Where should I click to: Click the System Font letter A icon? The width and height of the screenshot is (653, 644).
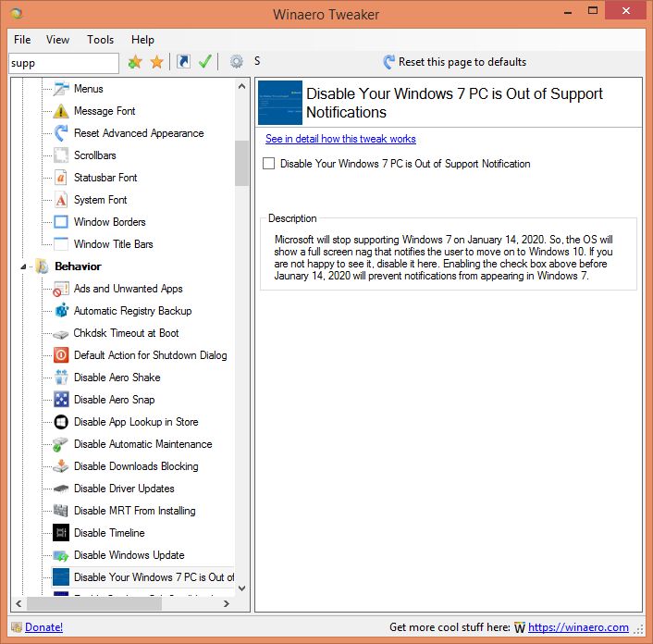[61, 200]
